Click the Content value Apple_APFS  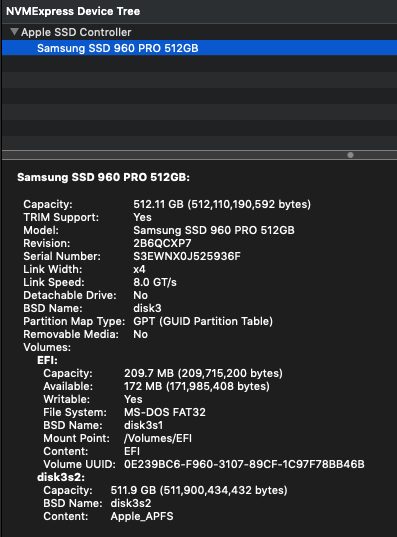click(x=142, y=516)
